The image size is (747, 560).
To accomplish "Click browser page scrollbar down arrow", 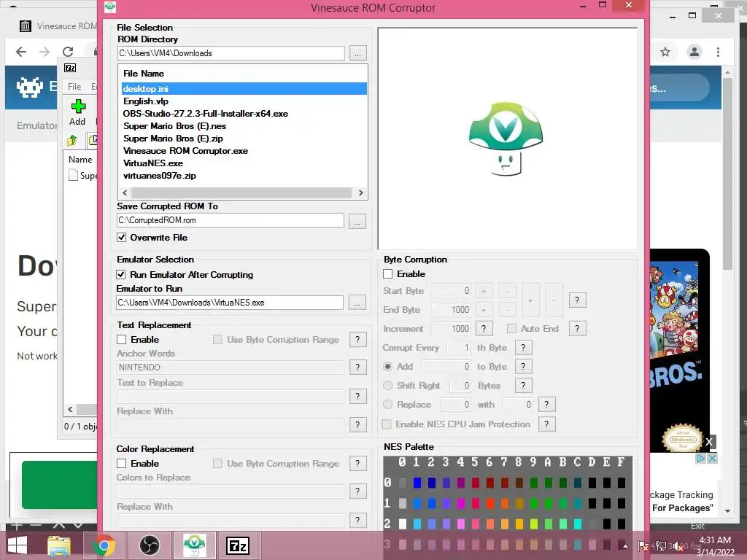I will coord(727,510).
